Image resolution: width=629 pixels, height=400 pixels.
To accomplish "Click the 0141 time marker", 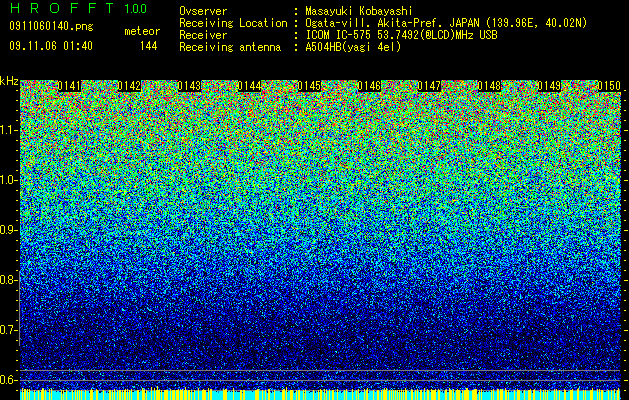I will (x=70, y=86).
